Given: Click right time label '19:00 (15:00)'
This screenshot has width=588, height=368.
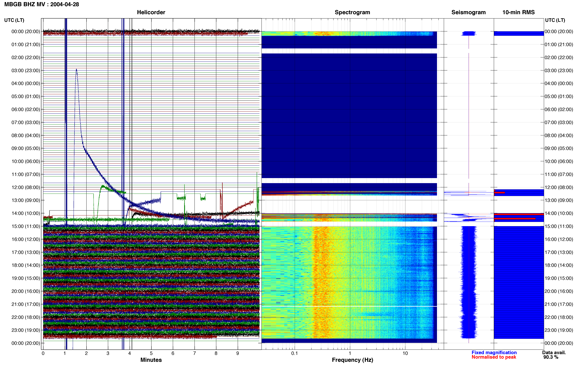Looking at the screenshot, I should (559, 278).
